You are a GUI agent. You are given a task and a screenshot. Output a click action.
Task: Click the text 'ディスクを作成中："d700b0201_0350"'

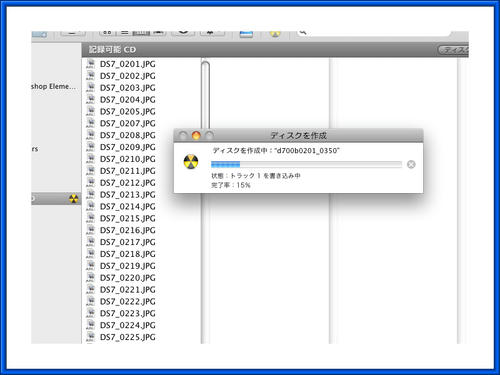coord(276,151)
